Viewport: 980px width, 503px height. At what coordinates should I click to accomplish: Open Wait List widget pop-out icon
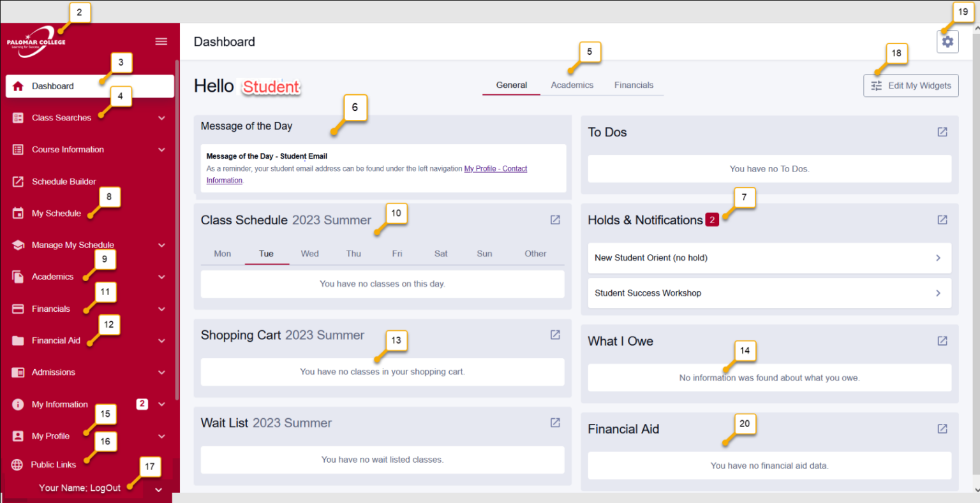(555, 423)
